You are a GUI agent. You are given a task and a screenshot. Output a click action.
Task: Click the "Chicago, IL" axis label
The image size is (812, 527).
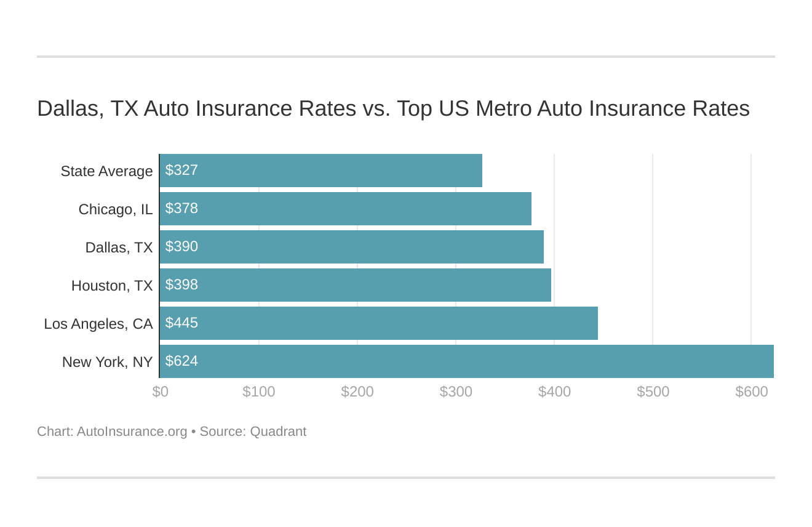click(x=116, y=209)
